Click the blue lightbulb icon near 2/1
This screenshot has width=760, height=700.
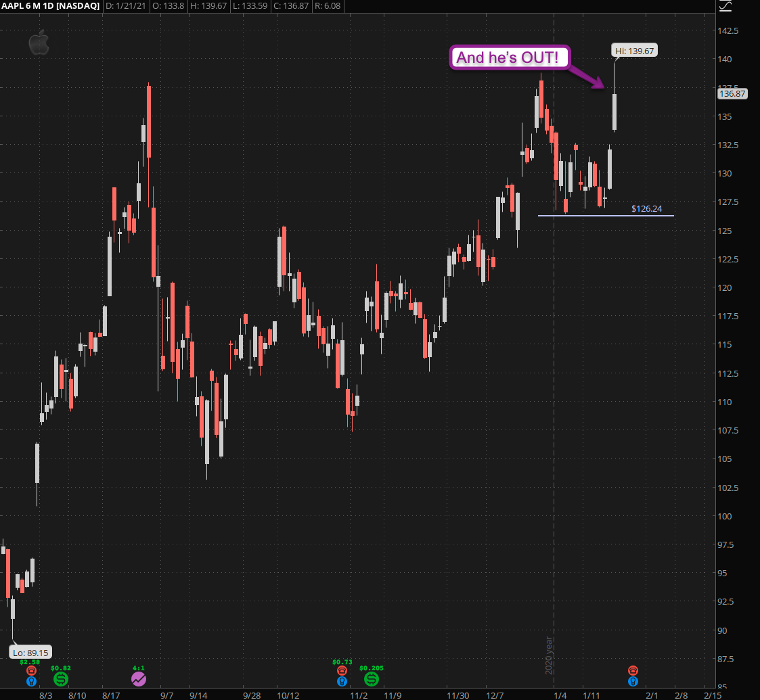coord(633,682)
